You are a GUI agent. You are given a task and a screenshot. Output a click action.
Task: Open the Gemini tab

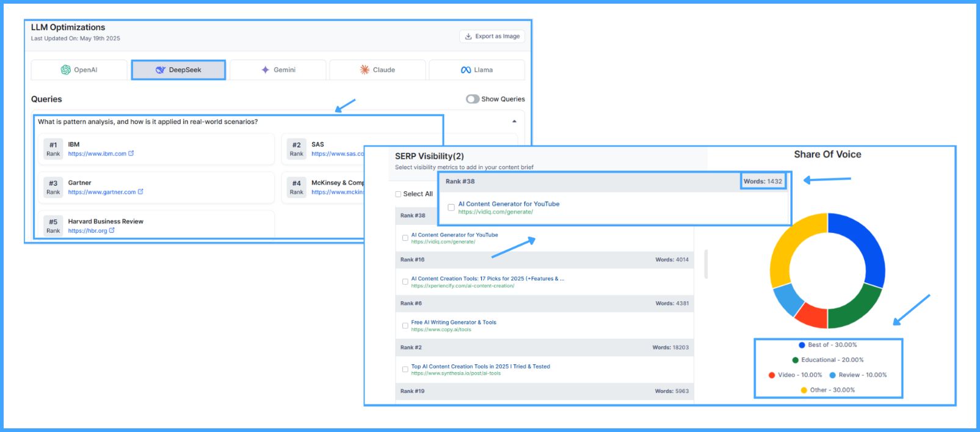click(278, 70)
